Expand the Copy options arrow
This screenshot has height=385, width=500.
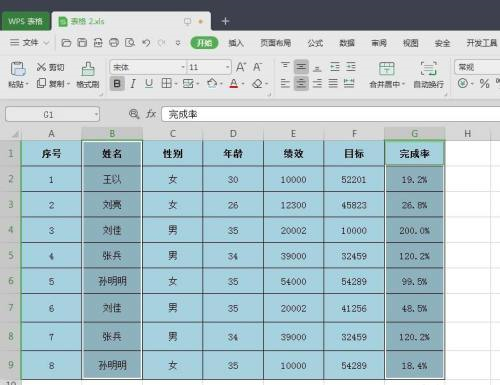(x=68, y=84)
